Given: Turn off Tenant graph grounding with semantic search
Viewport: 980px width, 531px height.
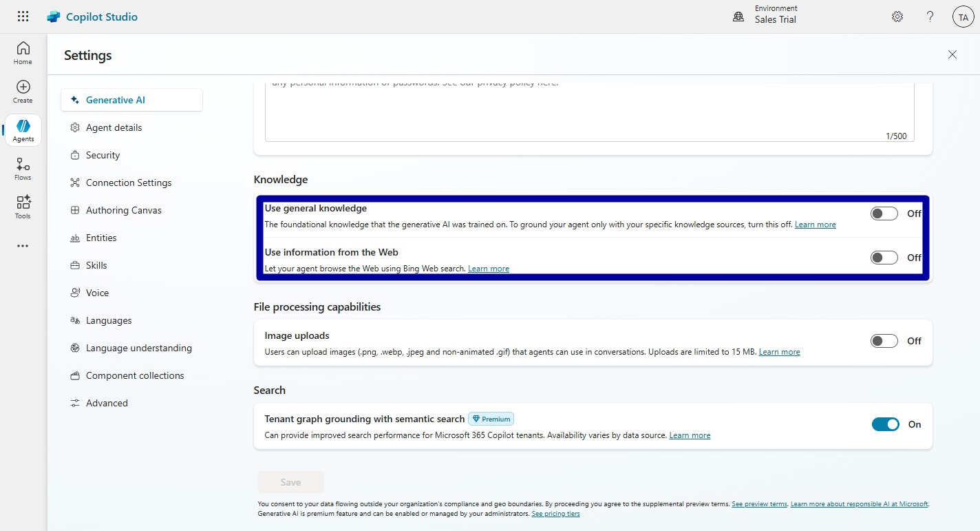Looking at the screenshot, I should pyautogui.click(x=885, y=424).
